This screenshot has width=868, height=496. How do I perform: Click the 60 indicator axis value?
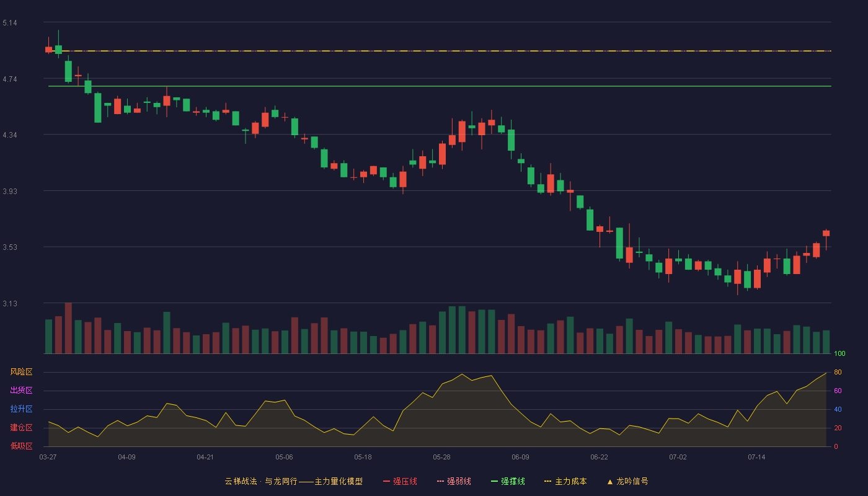838,391
